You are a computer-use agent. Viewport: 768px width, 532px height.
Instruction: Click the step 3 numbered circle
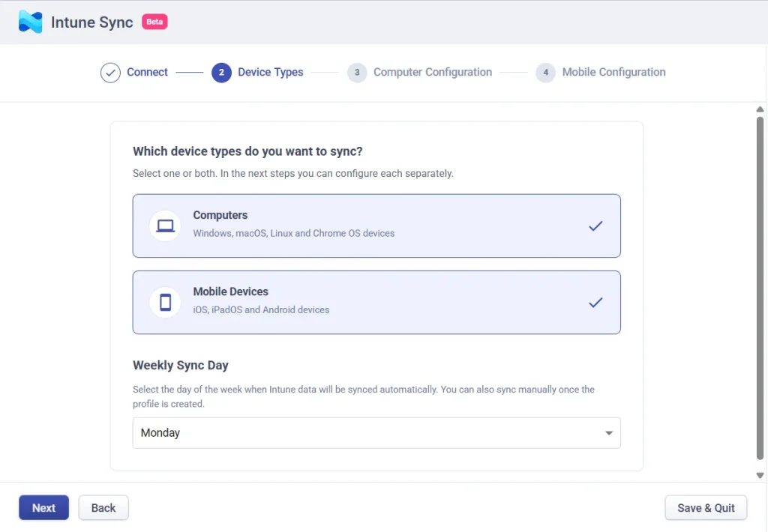pos(357,73)
